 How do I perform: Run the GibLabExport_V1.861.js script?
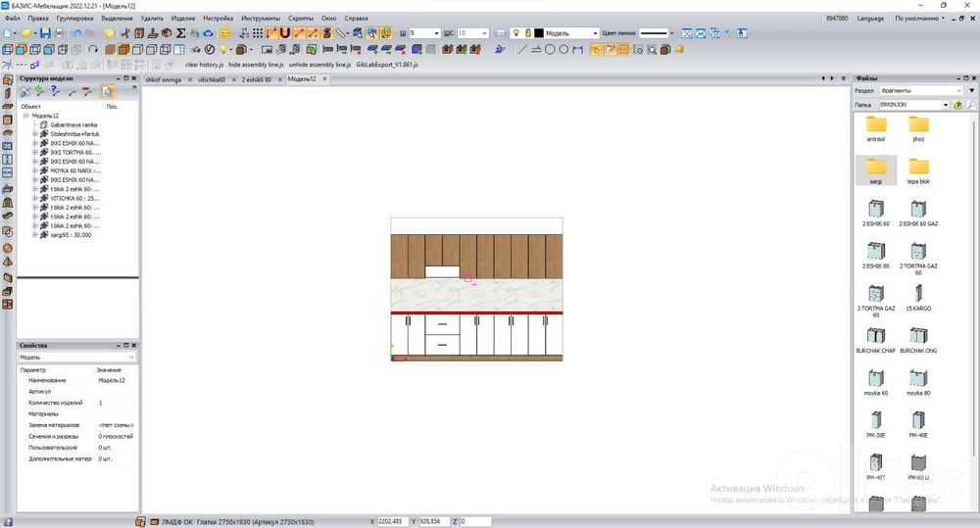point(387,65)
